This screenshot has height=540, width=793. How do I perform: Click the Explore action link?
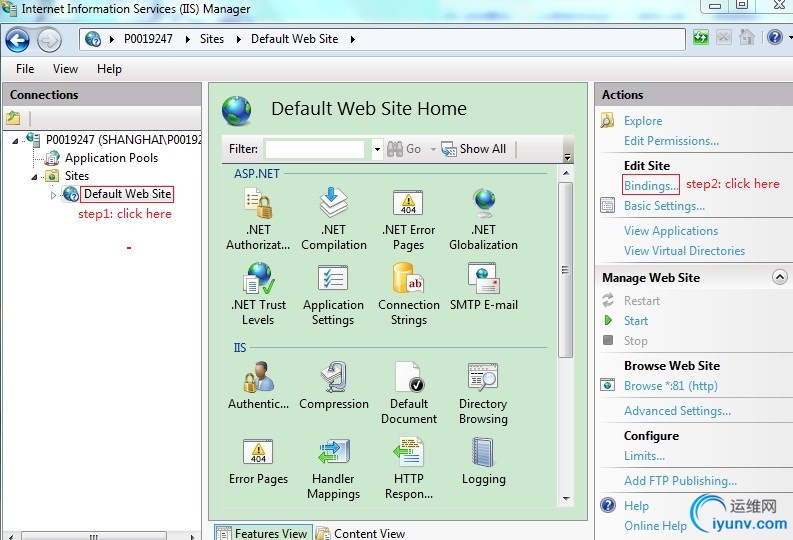[x=643, y=121]
